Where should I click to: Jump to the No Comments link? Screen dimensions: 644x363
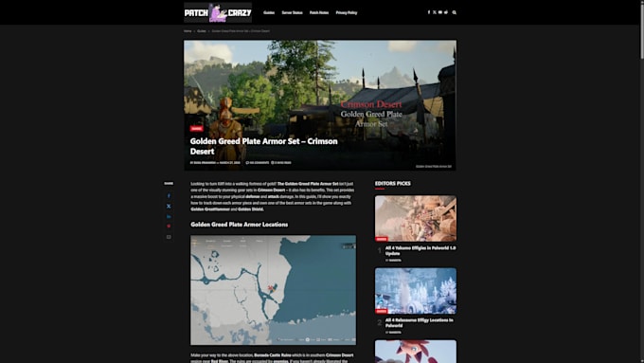tap(258, 163)
